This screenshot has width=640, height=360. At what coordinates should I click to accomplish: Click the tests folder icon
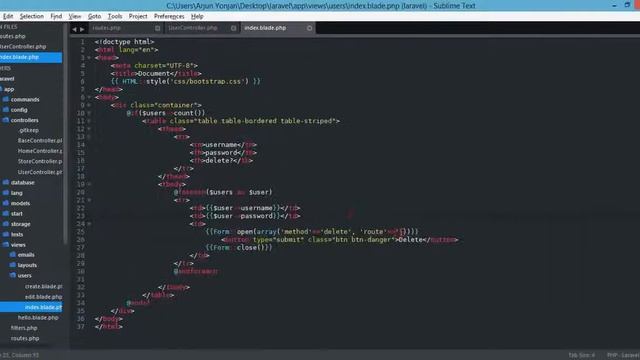pos(6,234)
